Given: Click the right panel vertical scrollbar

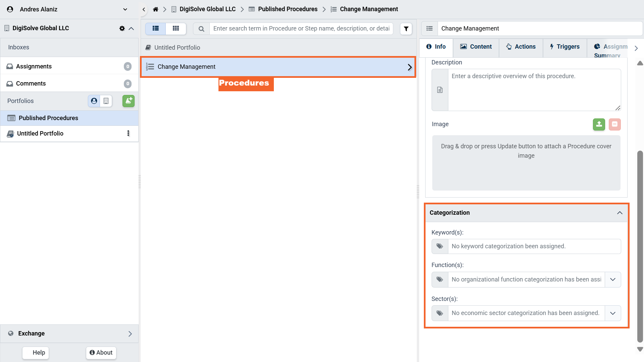Looking at the screenshot, I should pyautogui.click(x=640, y=247).
